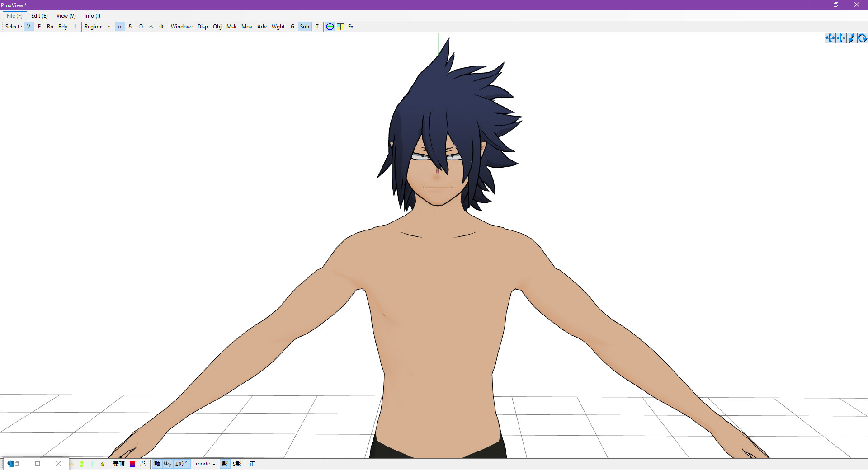Toggle the エッジ edge display
Screen dimensions: 868x470
point(181,464)
